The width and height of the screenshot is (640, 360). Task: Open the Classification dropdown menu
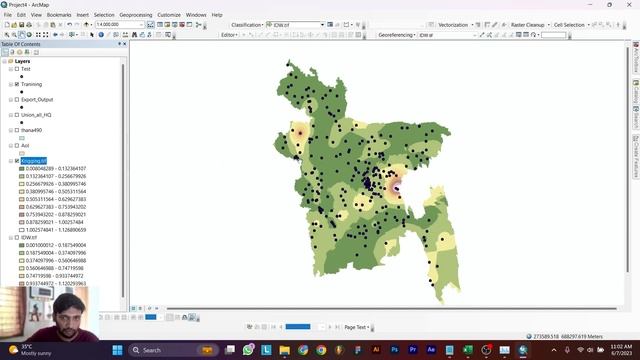click(x=247, y=25)
